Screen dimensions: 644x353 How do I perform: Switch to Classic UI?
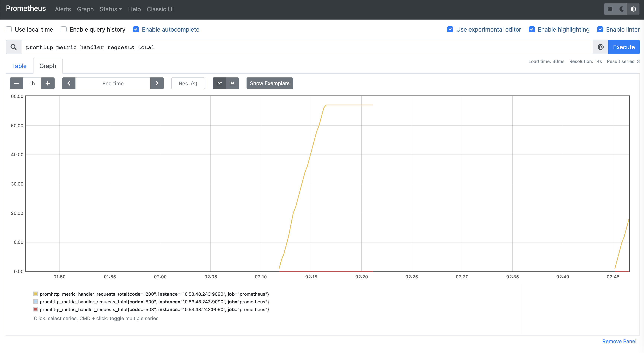pos(160,9)
